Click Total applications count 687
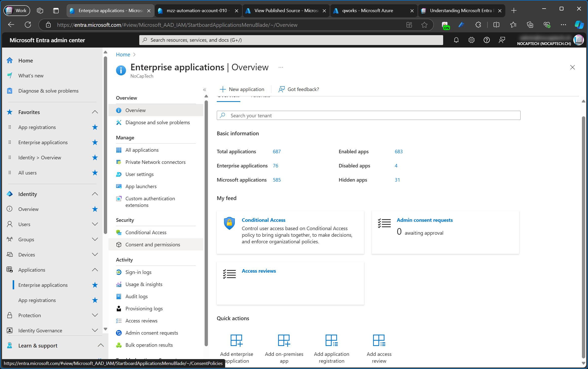Viewport: 588px width, 369px height. [x=277, y=151]
